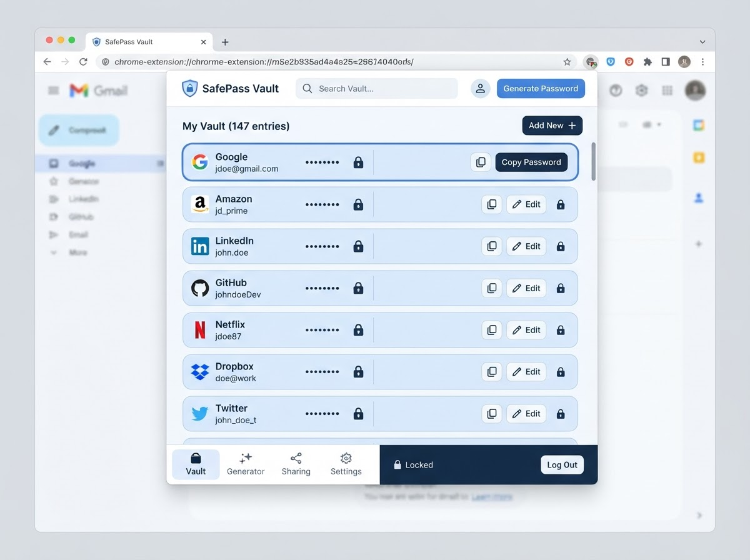Click padlock beside Netflix password dots
The width and height of the screenshot is (750, 560).
tap(358, 330)
